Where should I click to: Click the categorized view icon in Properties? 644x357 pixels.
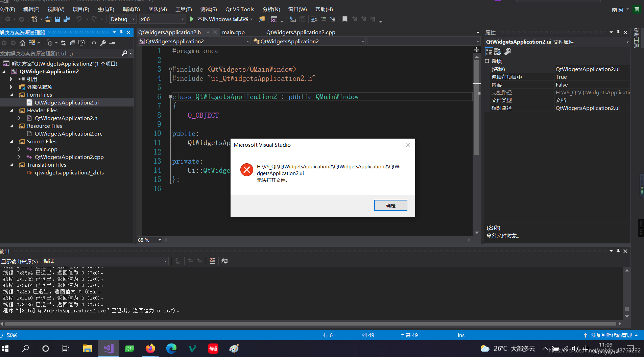click(x=489, y=52)
